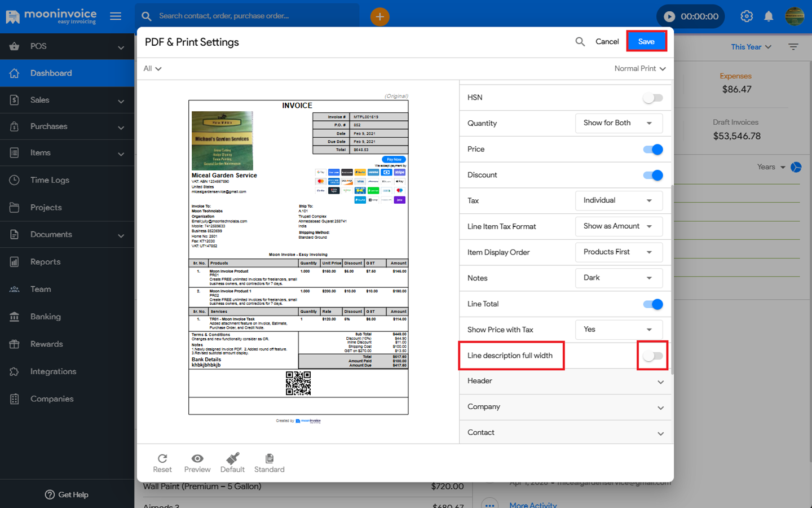The height and width of the screenshot is (508, 812).
Task: Go to Banking in sidebar
Action: tap(45, 317)
